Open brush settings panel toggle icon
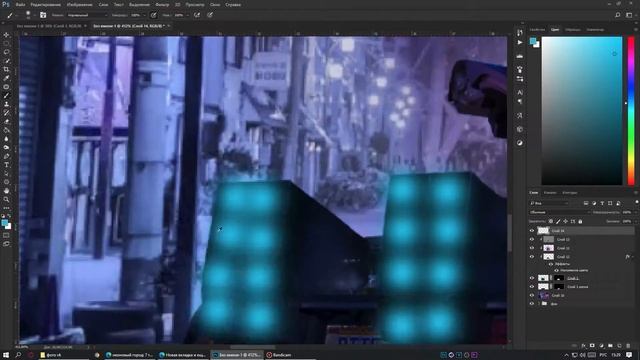 pos(43,15)
